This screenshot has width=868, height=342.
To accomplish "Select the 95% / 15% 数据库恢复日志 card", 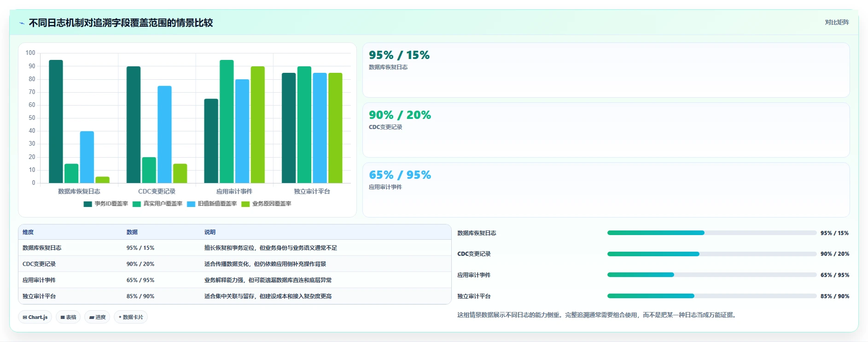I will coord(606,70).
